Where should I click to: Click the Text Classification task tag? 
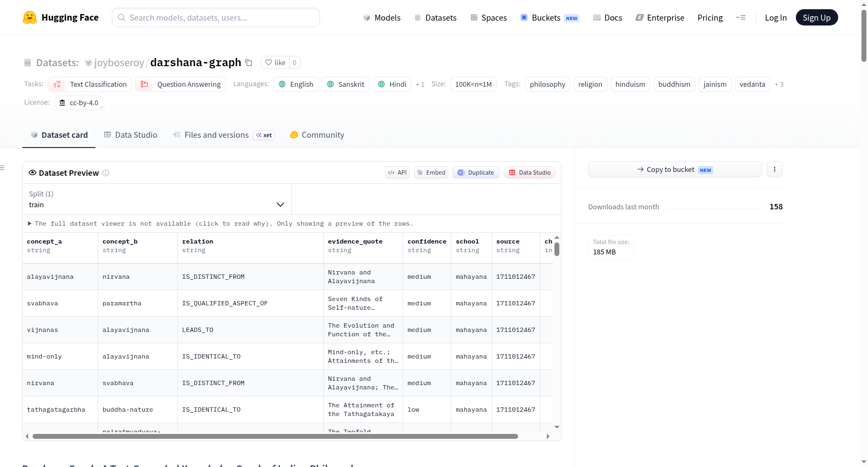(x=90, y=84)
